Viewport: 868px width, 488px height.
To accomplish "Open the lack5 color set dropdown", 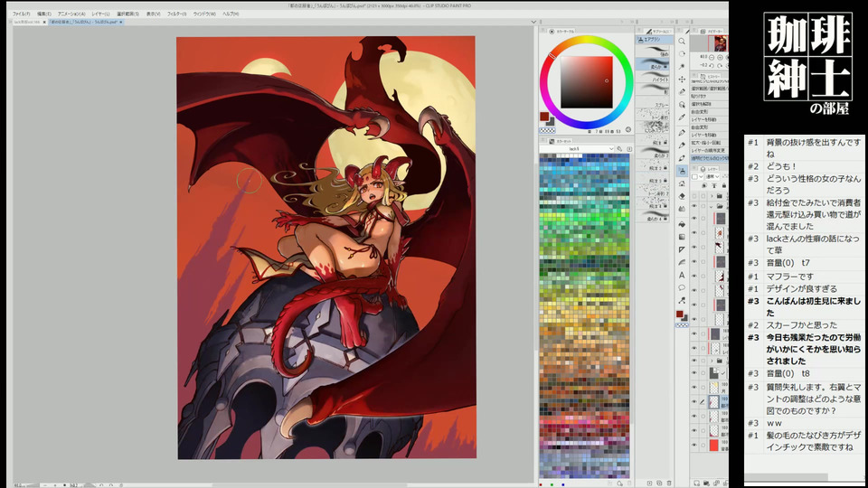I will 577,149.
